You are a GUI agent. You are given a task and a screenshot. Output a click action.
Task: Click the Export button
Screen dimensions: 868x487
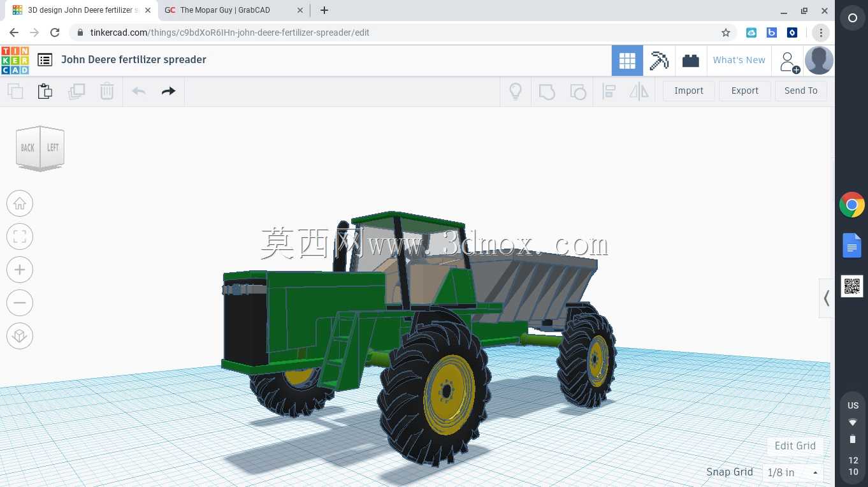point(745,91)
